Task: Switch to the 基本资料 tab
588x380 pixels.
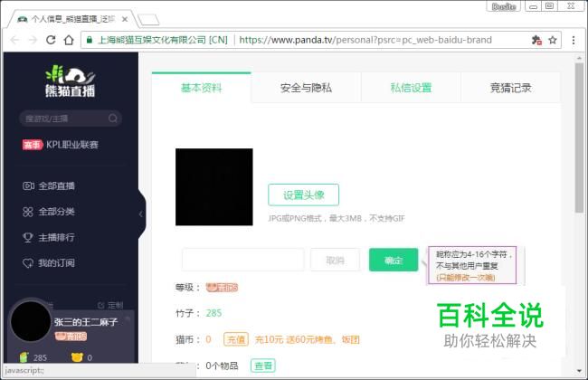Action: click(202, 88)
